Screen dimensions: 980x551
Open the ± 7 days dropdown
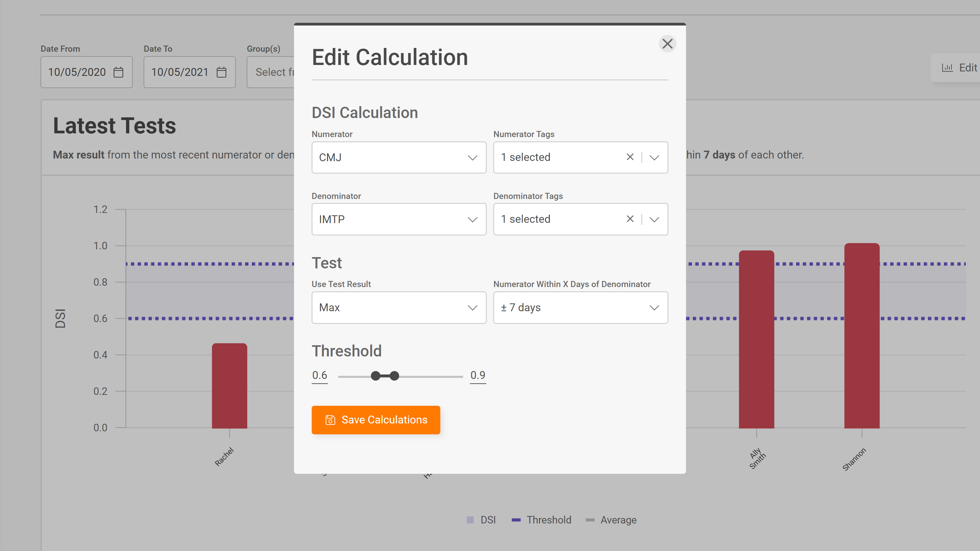coord(581,307)
